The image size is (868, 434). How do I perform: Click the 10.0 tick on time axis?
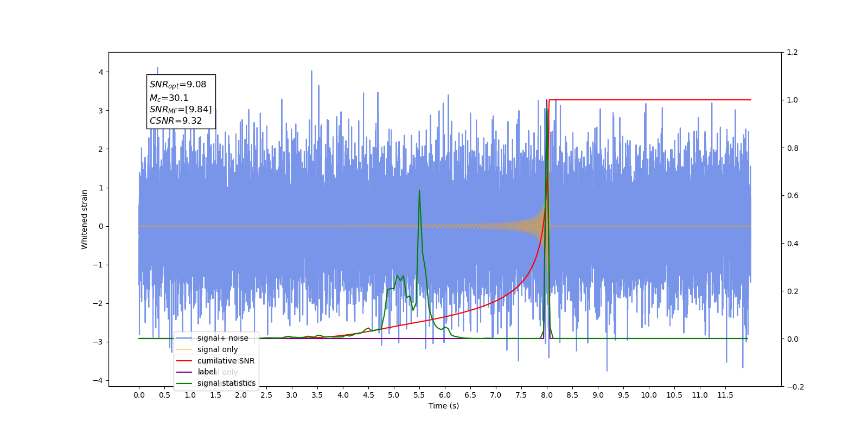point(649,395)
